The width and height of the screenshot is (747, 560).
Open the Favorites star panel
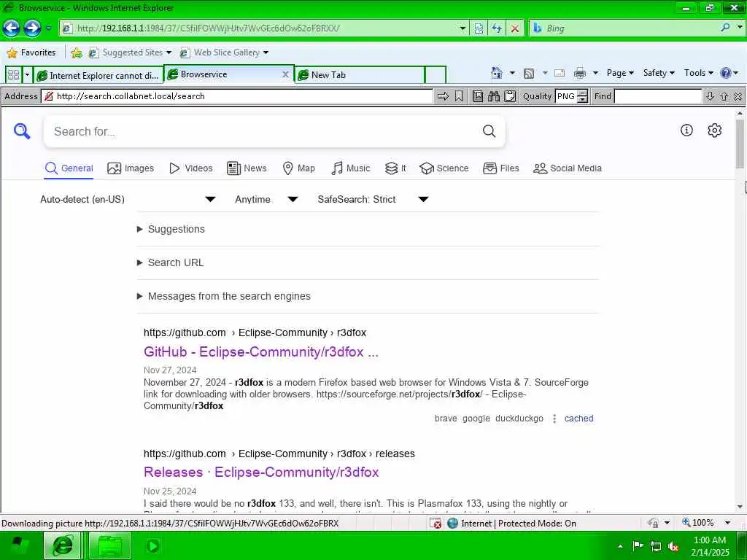pos(32,52)
